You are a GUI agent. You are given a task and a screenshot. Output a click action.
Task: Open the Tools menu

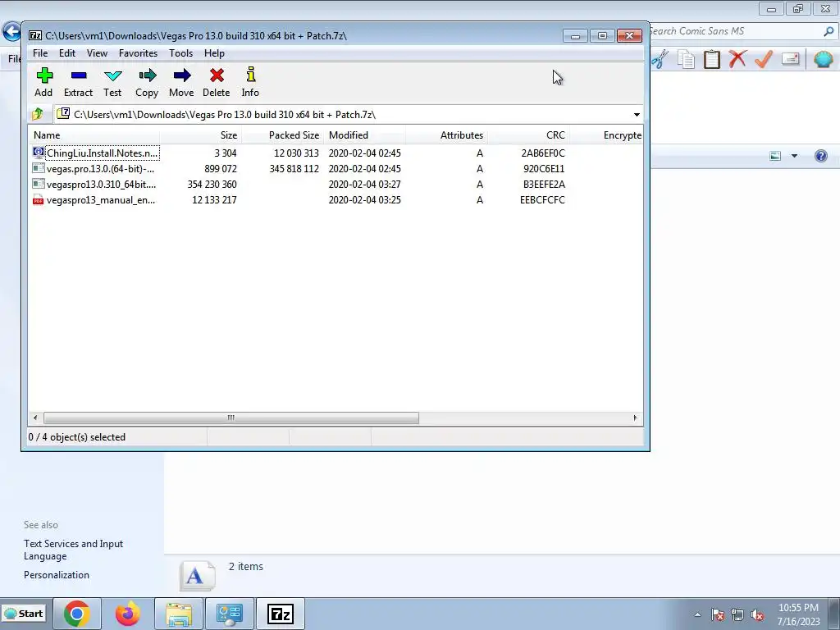[x=181, y=53]
